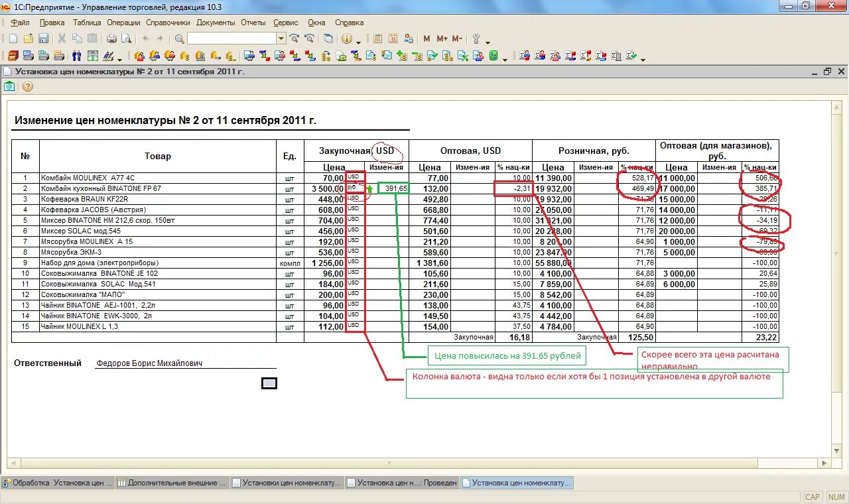This screenshot has width=849, height=504.
Task: Expand the search field dropdown arrow
Action: point(281,38)
